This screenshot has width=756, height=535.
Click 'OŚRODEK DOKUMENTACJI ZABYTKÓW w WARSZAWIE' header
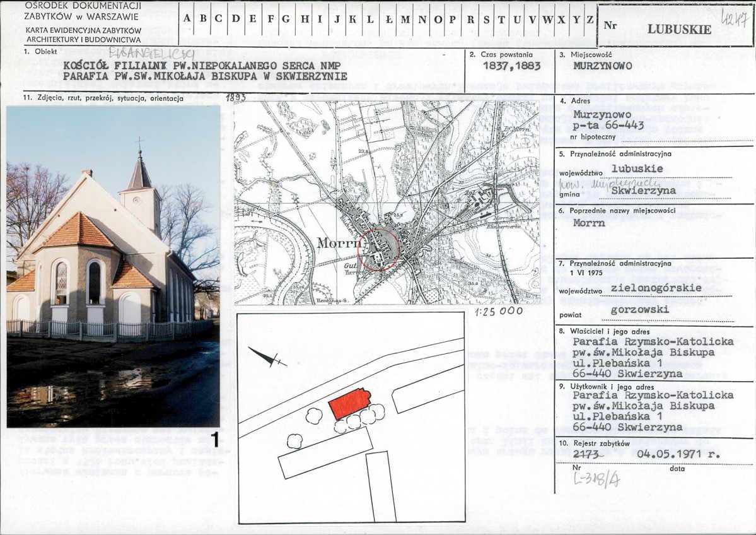(83, 11)
